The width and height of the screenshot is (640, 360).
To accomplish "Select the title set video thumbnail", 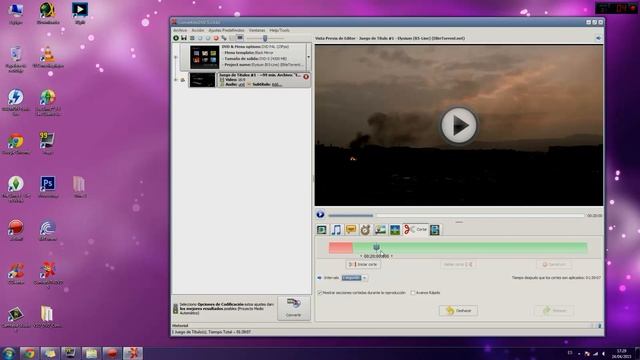I will click(202, 80).
